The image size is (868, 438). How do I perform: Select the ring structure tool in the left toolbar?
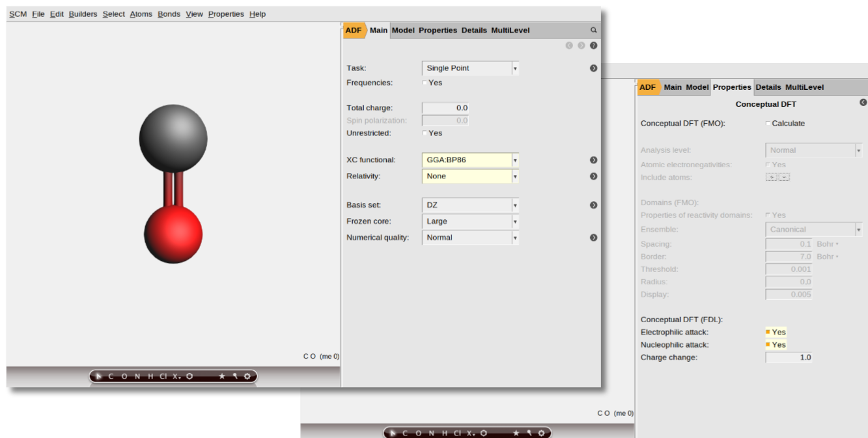[x=189, y=376]
